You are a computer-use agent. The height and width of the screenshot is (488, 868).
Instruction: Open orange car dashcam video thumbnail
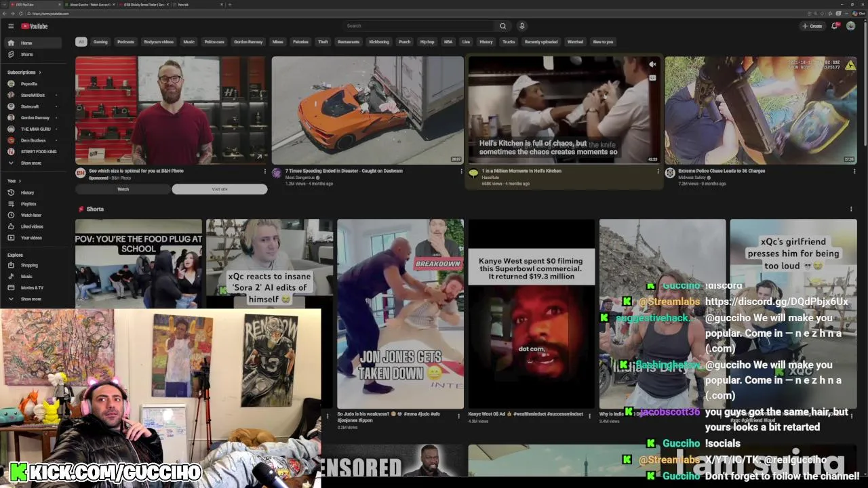pyautogui.click(x=368, y=110)
